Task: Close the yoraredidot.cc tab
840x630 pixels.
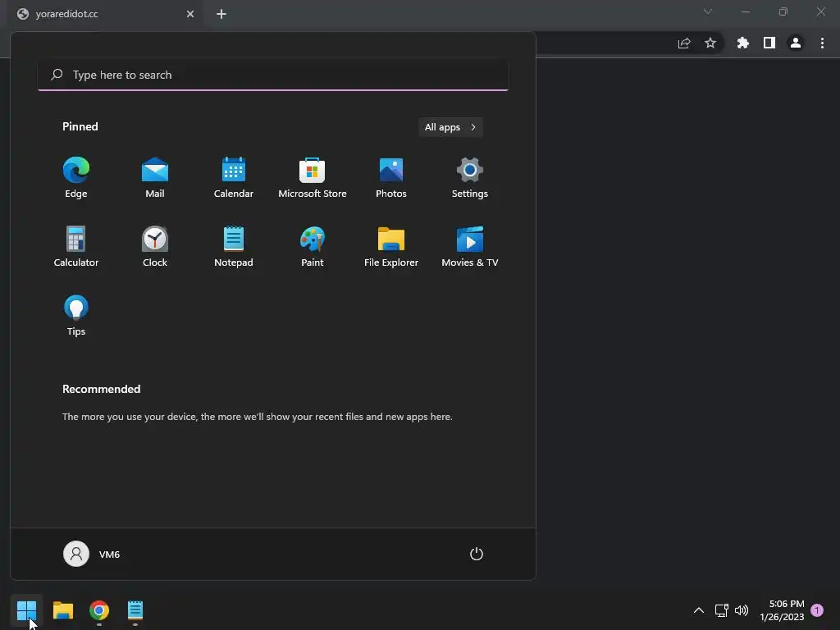Action: [x=190, y=14]
